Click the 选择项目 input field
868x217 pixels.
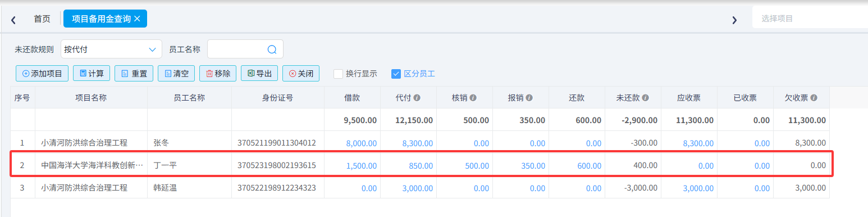(810, 19)
